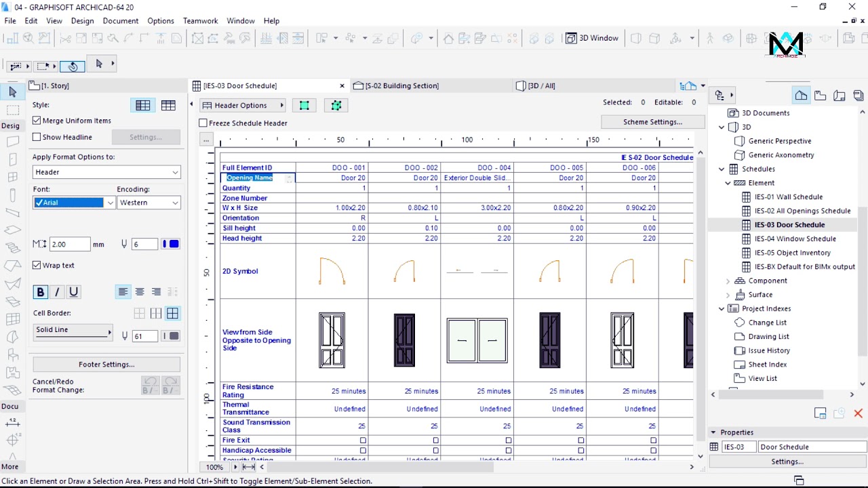This screenshot has height=488, width=868.
Task: Click the Footer Settings button
Action: [x=106, y=365]
